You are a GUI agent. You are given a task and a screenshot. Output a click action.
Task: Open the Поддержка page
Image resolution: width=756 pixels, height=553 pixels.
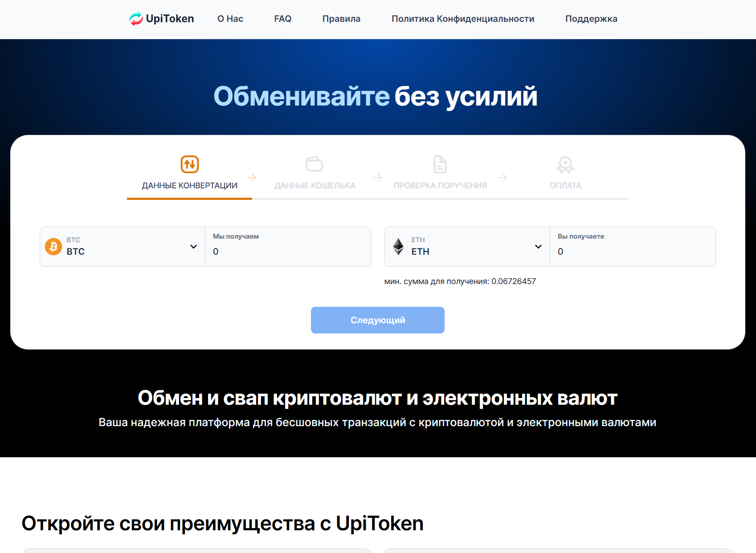click(591, 19)
